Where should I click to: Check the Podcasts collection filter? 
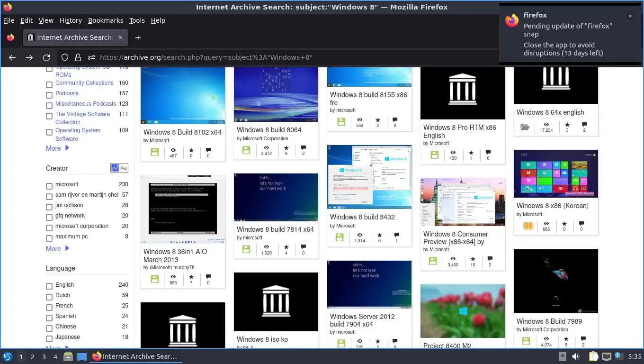[49, 95]
